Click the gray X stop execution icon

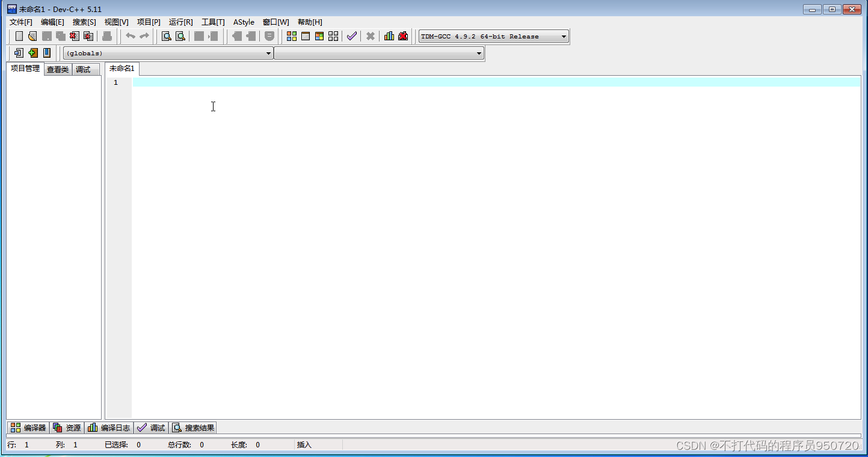tap(371, 36)
